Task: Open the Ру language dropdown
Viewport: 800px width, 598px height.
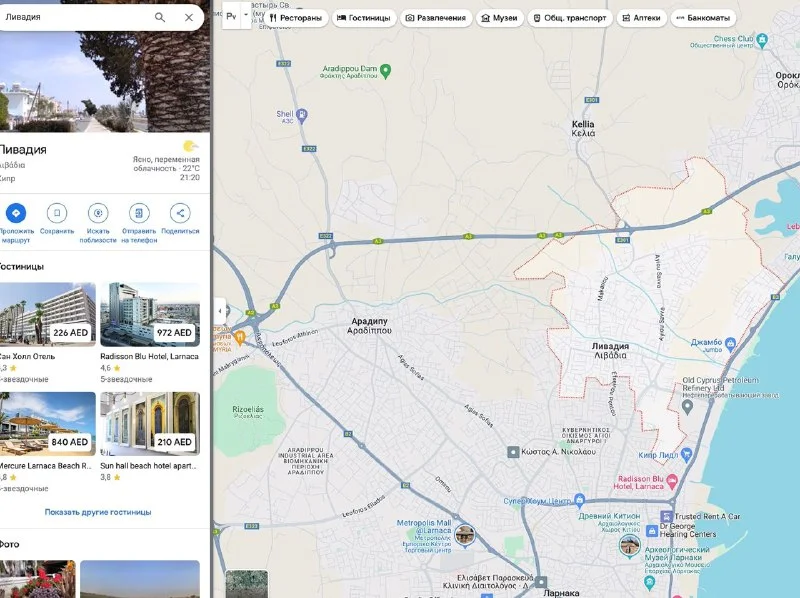Action: tap(236, 16)
